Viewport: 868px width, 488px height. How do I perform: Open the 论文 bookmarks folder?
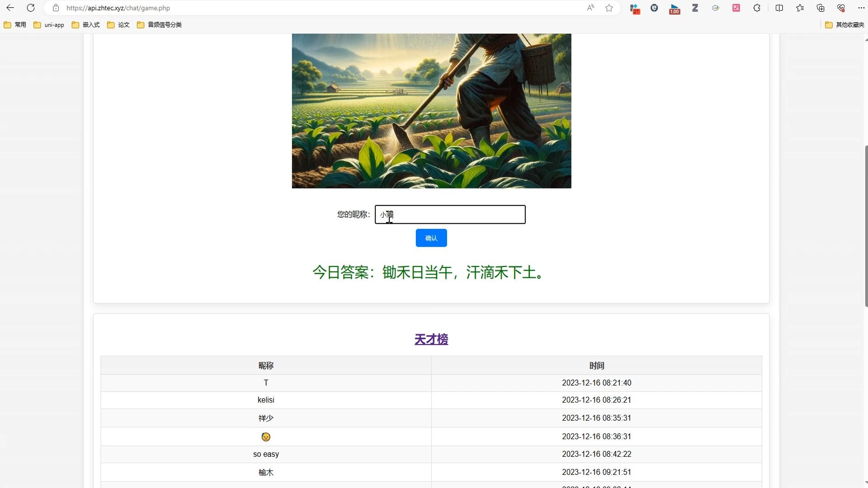118,25
